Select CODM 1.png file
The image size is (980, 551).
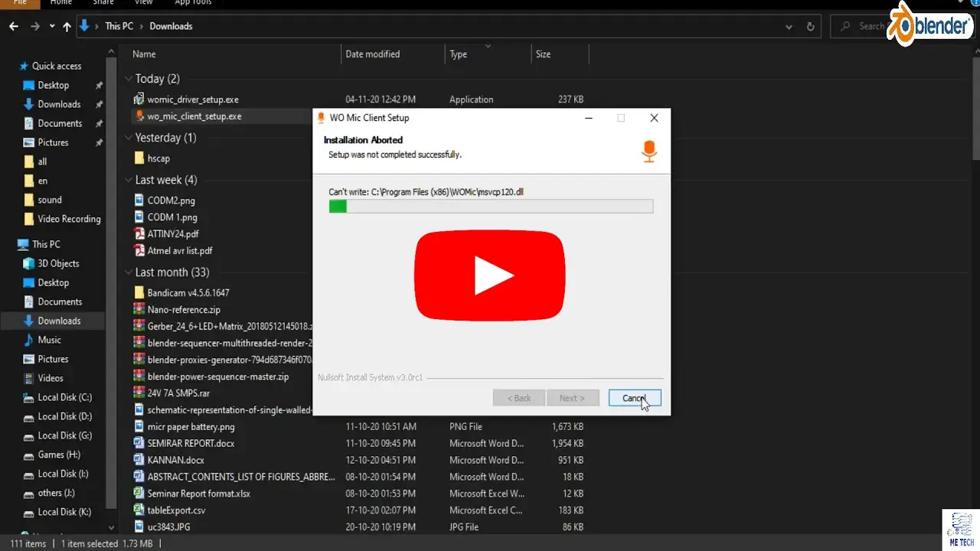(171, 217)
